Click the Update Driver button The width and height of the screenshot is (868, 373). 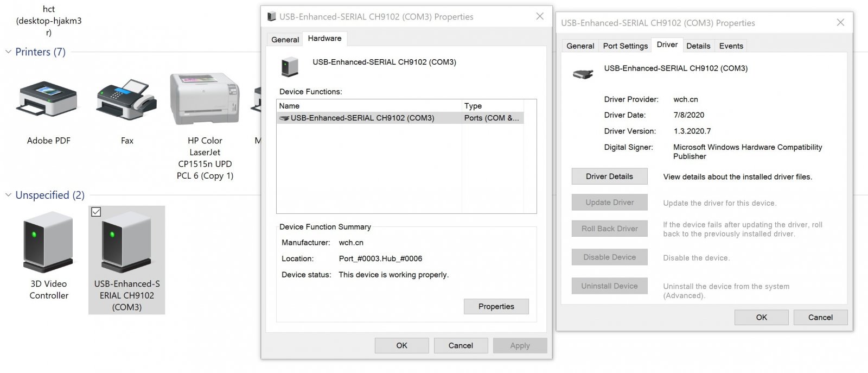(x=609, y=203)
